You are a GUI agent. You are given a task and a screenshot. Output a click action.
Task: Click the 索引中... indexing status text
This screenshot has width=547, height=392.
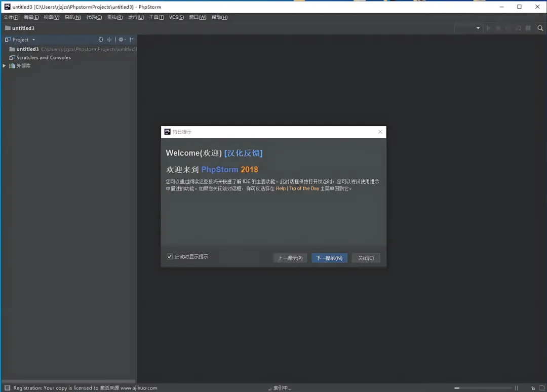[282, 388]
